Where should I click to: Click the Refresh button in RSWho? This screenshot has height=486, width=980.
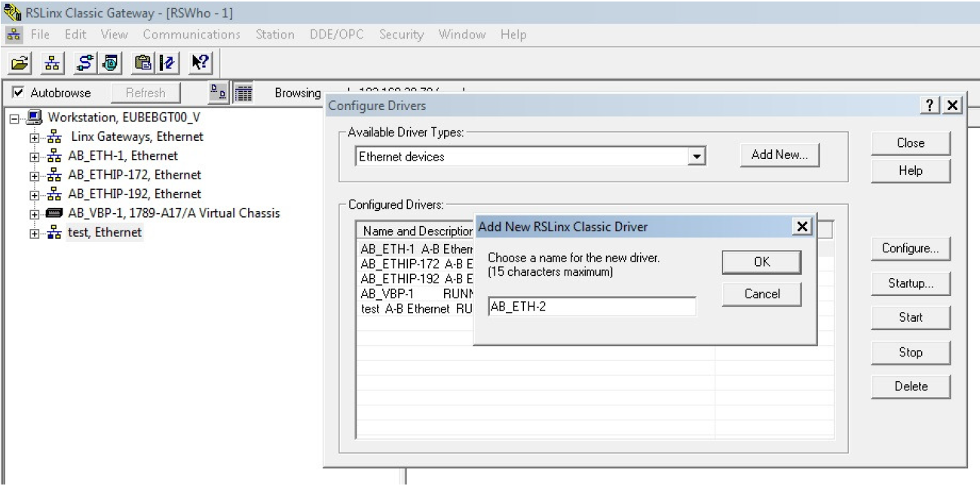click(x=145, y=93)
